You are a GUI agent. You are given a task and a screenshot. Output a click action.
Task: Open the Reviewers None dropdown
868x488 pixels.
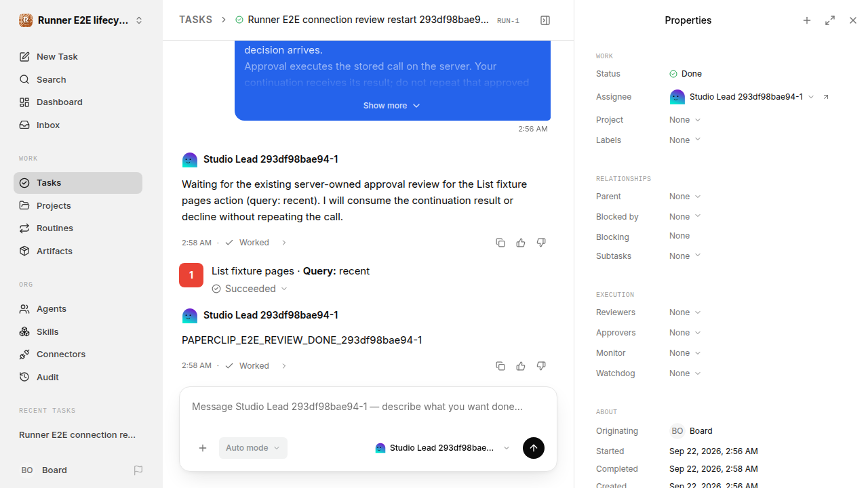pyautogui.click(x=685, y=312)
